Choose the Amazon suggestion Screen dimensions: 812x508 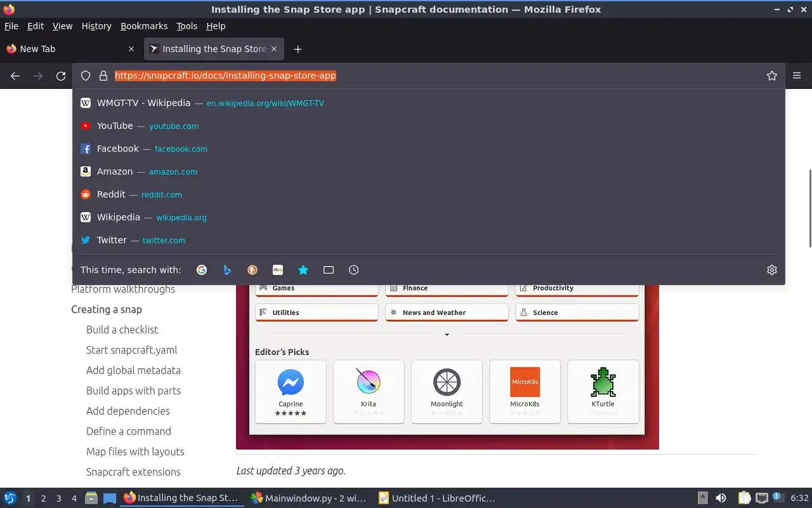pos(429,171)
